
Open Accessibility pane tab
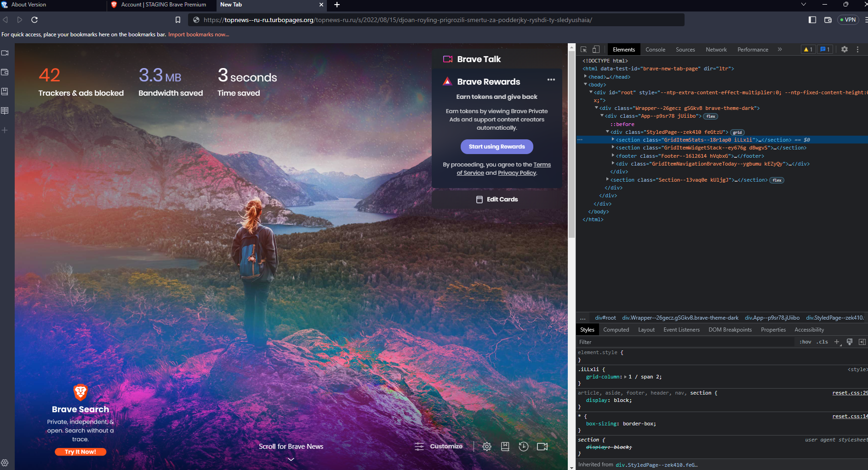(x=809, y=330)
